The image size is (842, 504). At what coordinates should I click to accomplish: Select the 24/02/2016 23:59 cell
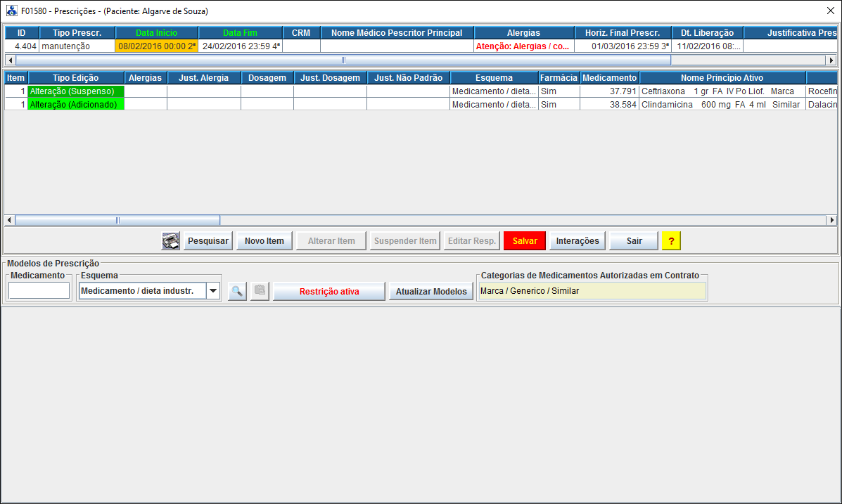point(240,46)
